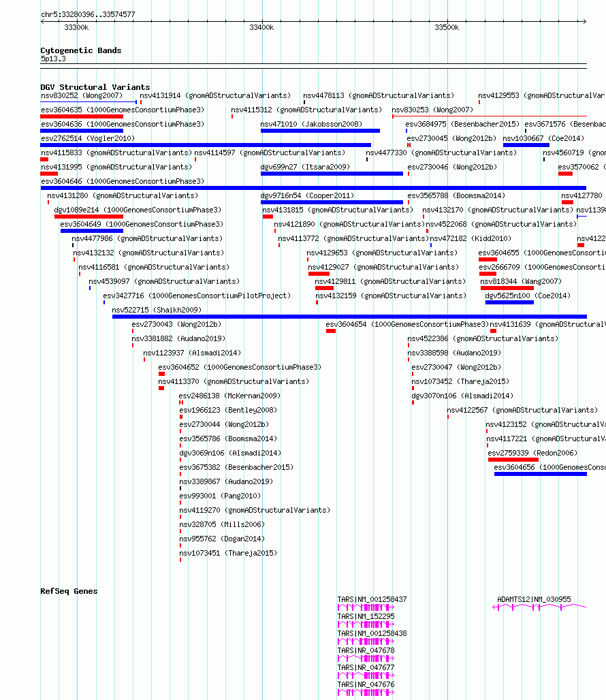
Task: Click the esv2759339 (Redon2006) label
Action: click(533, 453)
